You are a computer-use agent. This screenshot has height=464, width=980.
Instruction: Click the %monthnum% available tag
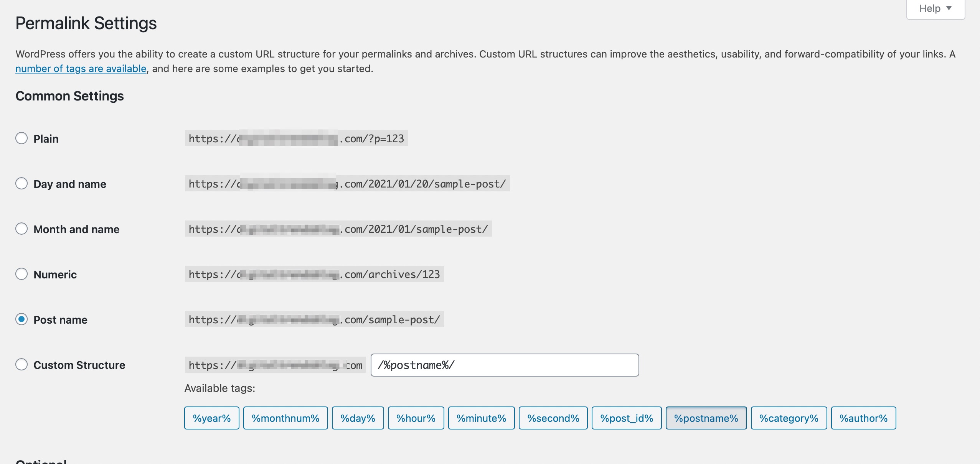pos(285,418)
